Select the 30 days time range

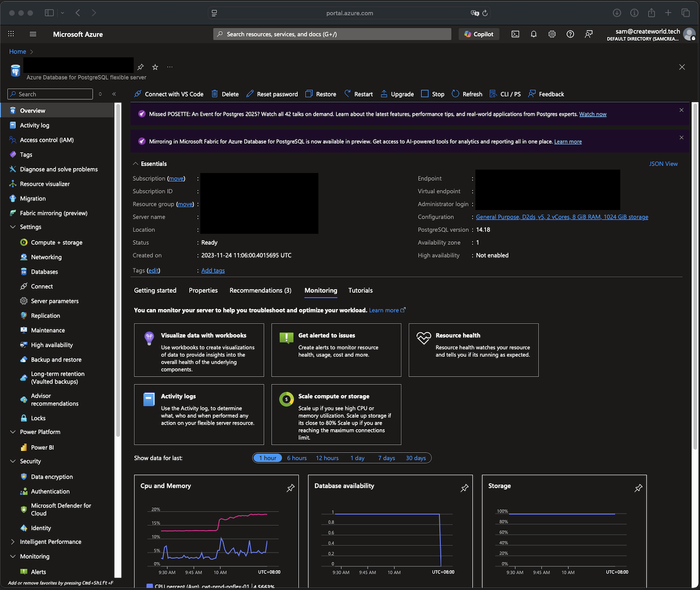tap(416, 458)
